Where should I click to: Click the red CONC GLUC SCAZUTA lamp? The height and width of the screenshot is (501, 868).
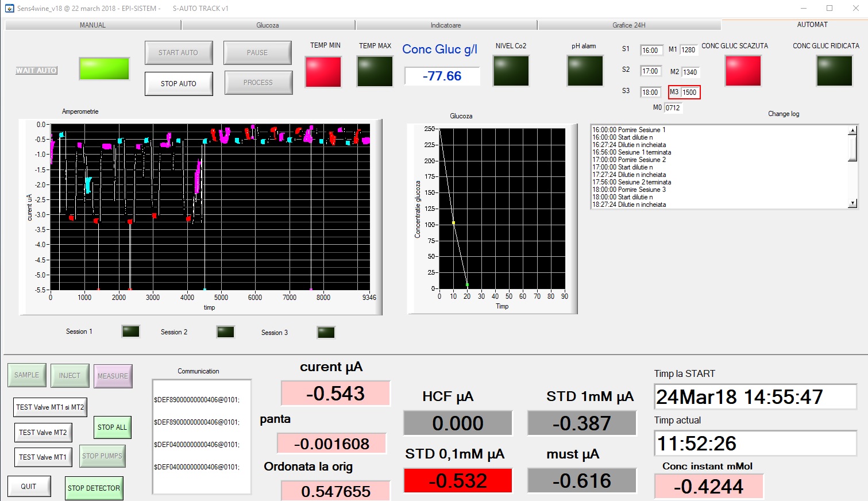tap(743, 71)
